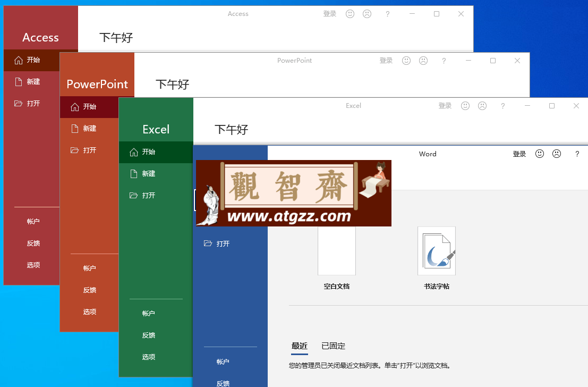Open 反馈 (Feedback) in the PowerPoint window
This screenshot has width=588, height=387.
point(89,290)
